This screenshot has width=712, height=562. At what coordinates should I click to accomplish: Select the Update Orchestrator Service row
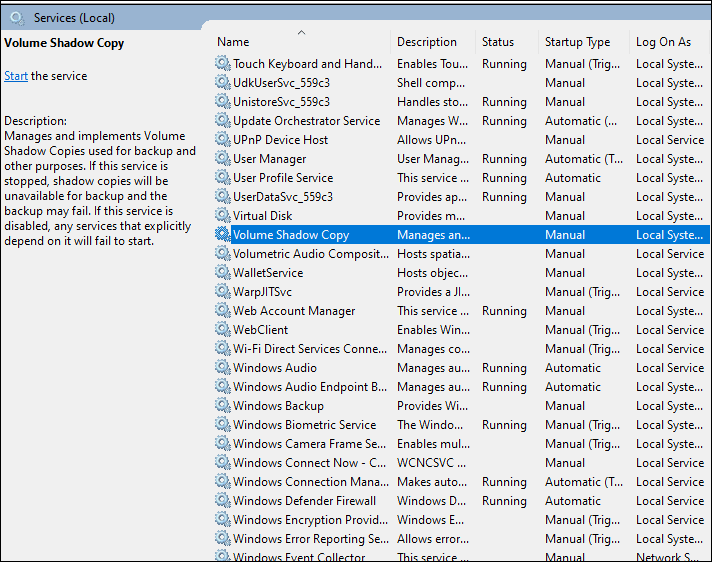pyautogui.click(x=306, y=121)
